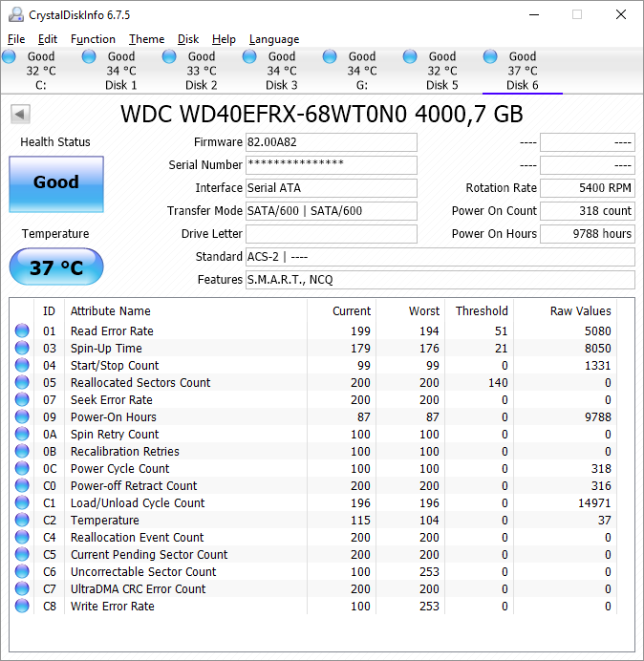Click the Threshold column header
This screenshot has height=661, width=644.
479,311
